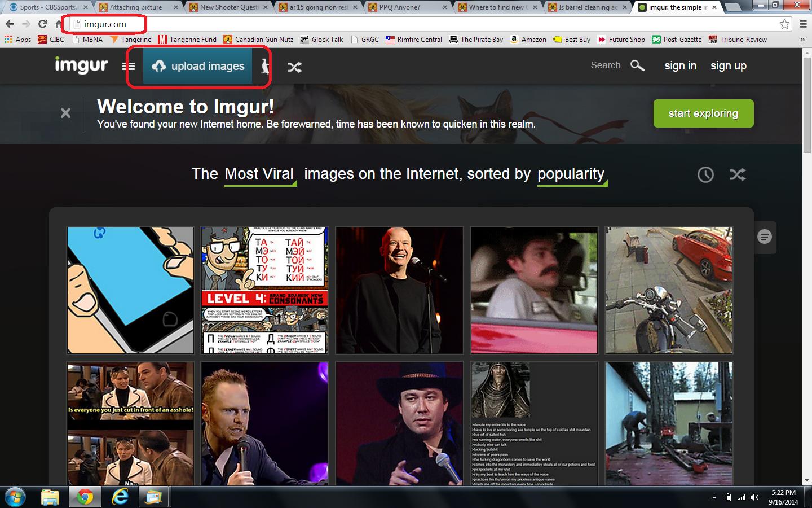
Task: Open the cartoon phone thumbnail
Action: 130,290
